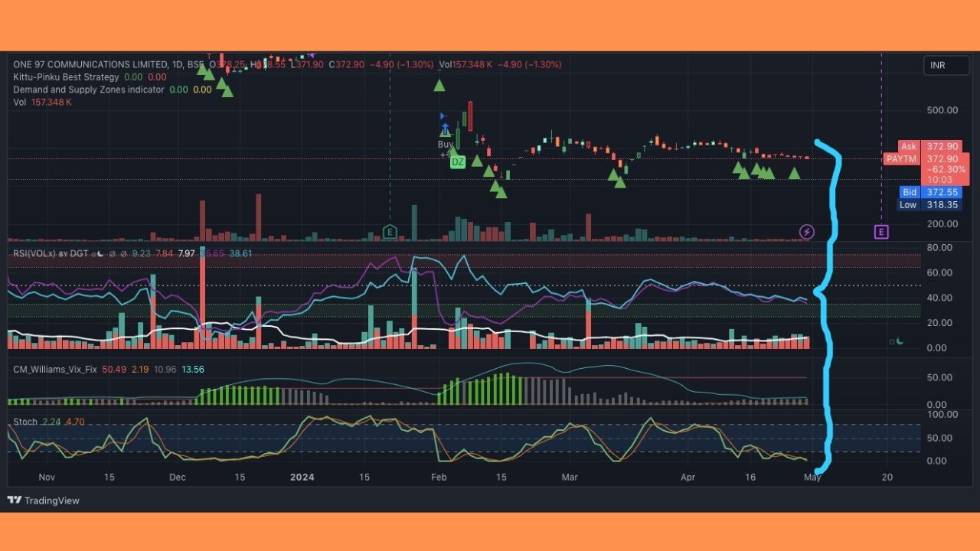Click the 80.00 RSI axis label
Image resolution: width=980 pixels, height=551 pixels.
pyautogui.click(x=939, y=248)
